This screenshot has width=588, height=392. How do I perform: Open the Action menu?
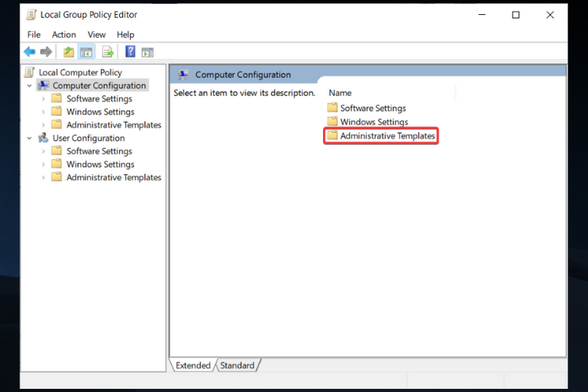pyautogui.click(x=64, y=34)
